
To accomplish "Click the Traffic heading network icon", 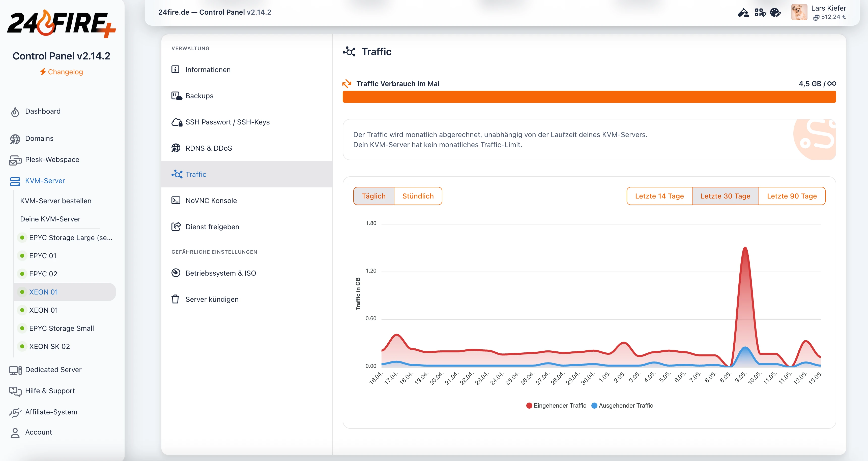I will click(349, 51).
